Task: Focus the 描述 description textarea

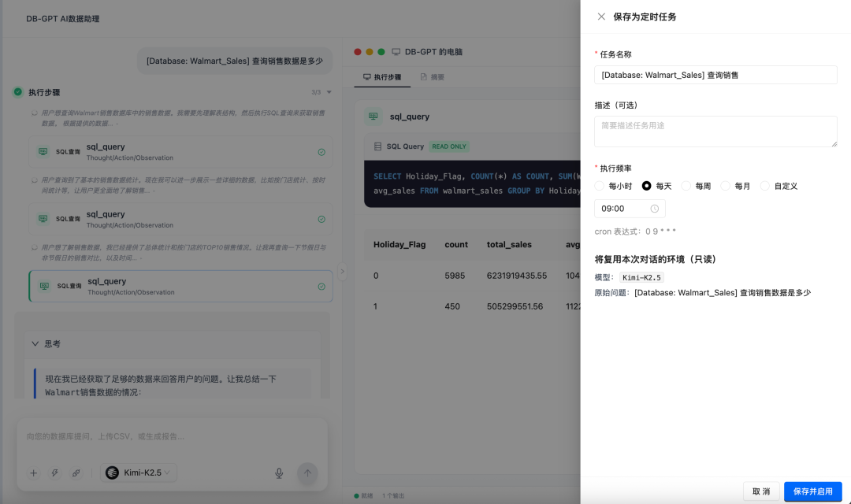Action: tap(715, 132)
